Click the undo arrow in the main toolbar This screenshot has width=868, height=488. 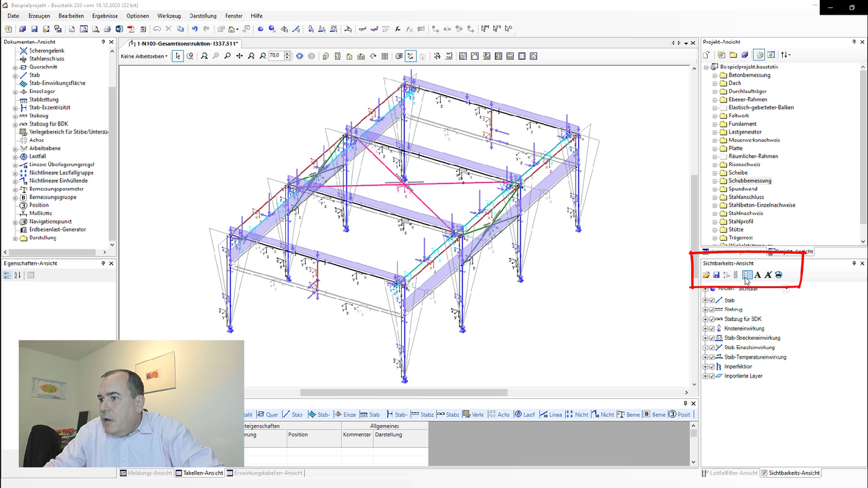(x=195, y=29)
